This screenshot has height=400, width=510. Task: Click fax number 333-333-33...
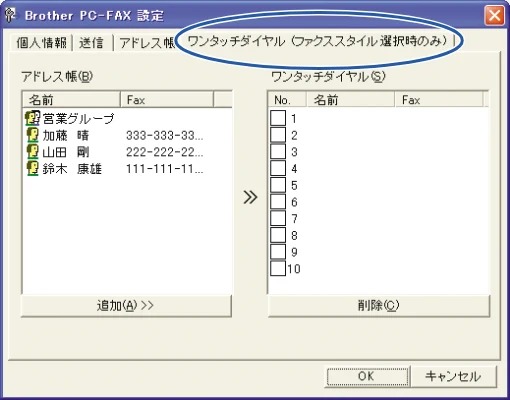point(165,135)
